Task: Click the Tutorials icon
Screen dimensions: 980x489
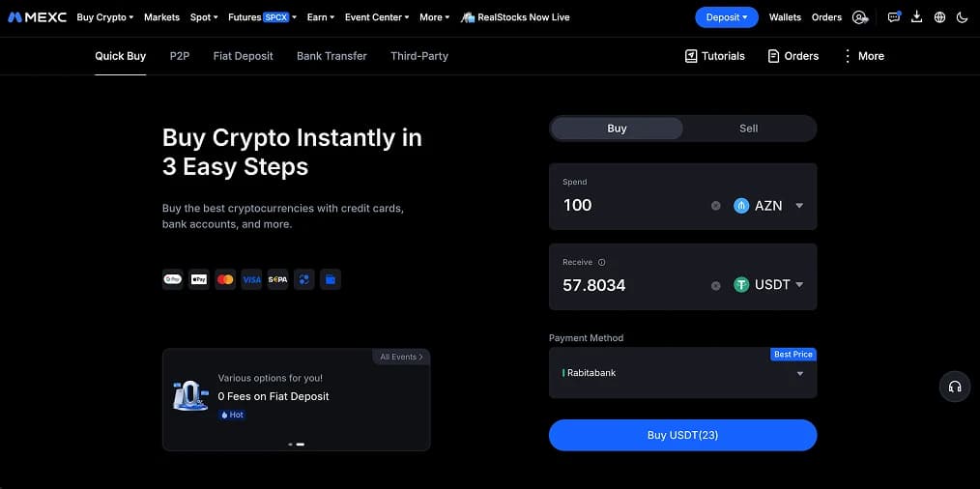Action: (x=691, y=56)
